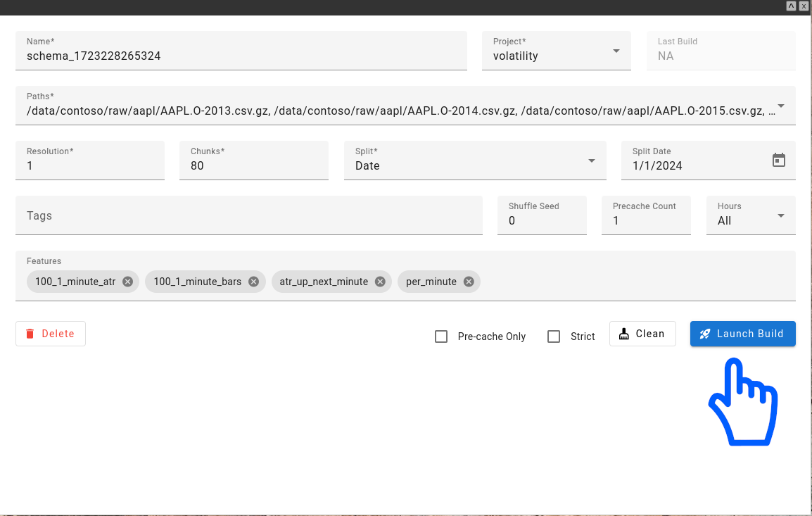Remove the 100_1_minute_bars feature chip
Viewport: 812px width, 516px height.
point(253,281)
